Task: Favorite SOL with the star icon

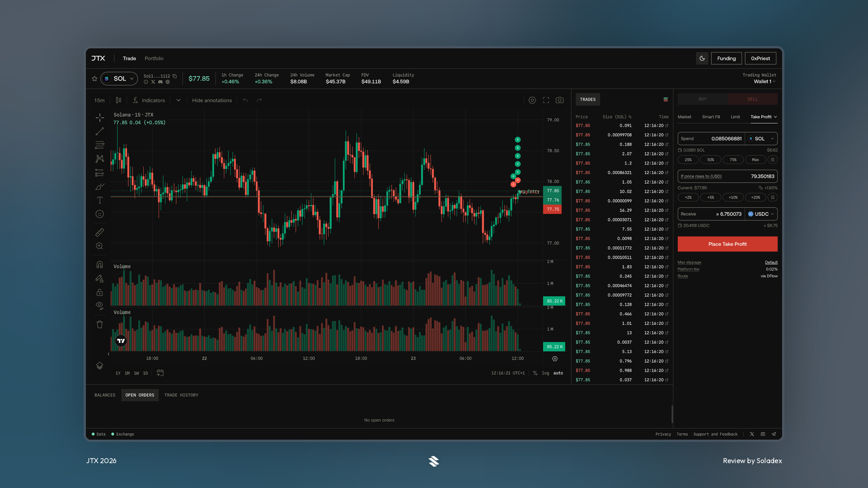Action: tap(94, 79)
